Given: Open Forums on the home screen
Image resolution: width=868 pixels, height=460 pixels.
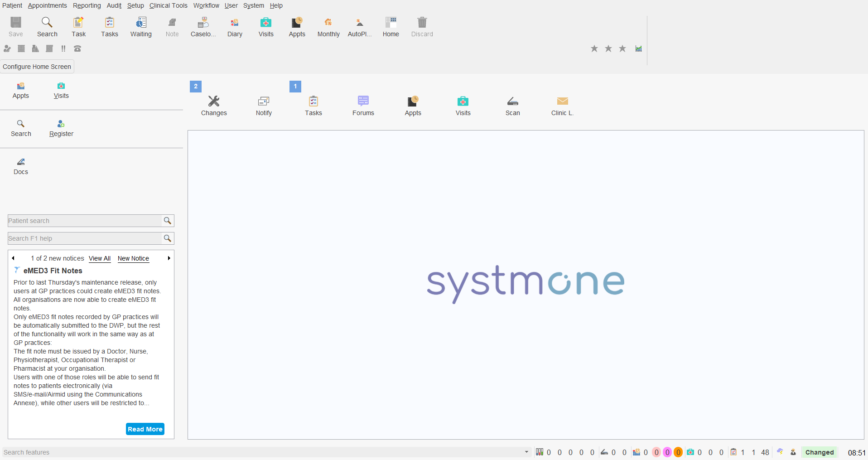Looking at the screenshot, I should click(363, 106).
